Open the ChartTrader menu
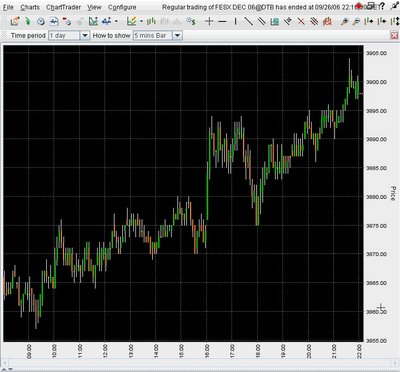Viewport: 400px width, 372px height. click(63, 7)
